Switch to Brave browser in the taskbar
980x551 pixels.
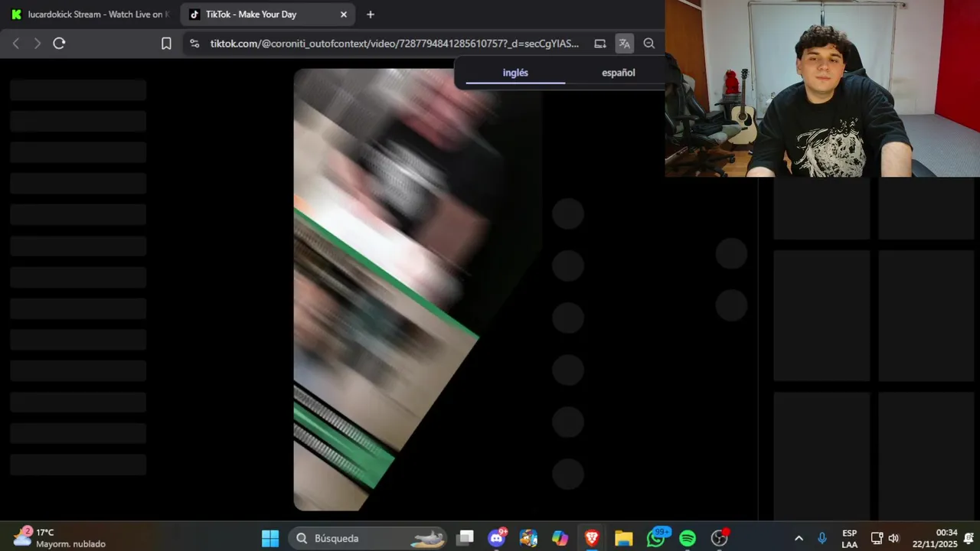coord(592,538)
